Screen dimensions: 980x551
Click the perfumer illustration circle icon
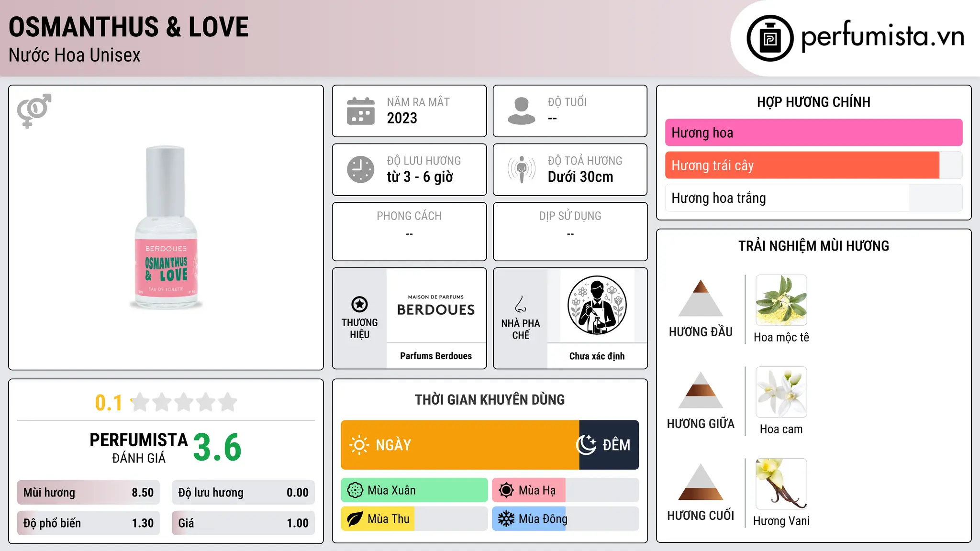(597, 305)
